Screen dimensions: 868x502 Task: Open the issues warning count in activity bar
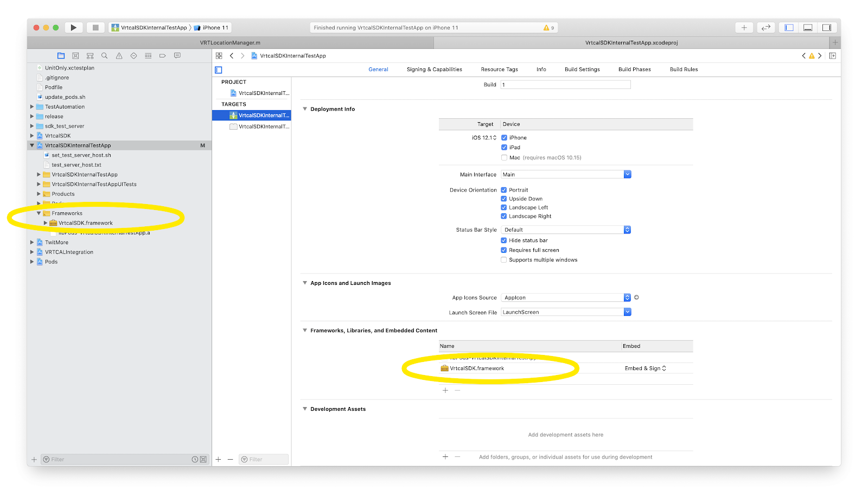[548, 28]
